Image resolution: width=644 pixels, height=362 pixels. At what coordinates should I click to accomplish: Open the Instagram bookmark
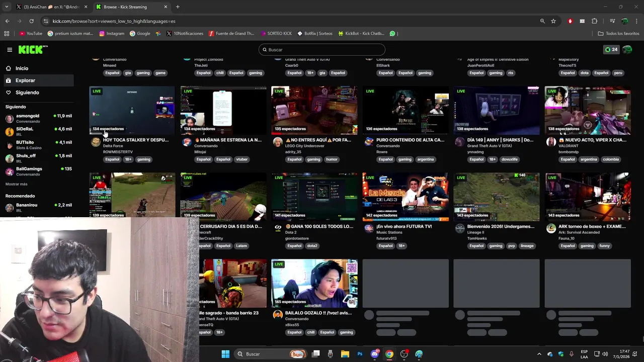click(112, 34)
